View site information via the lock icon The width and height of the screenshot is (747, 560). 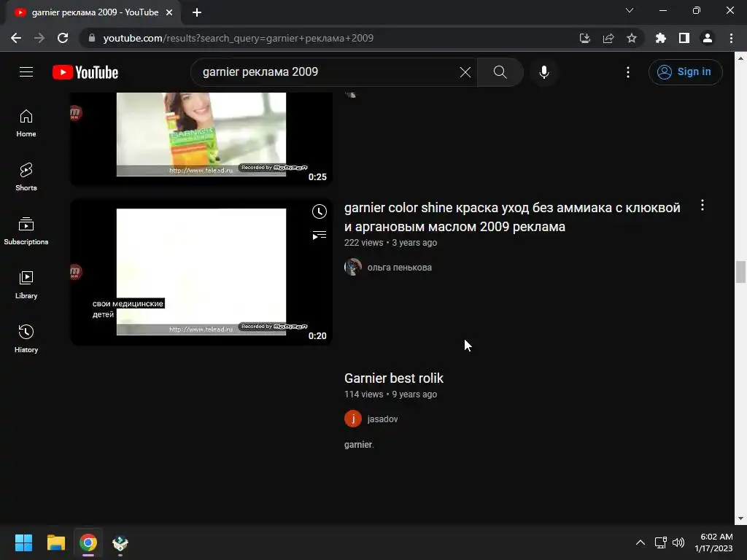pos(92,38)
